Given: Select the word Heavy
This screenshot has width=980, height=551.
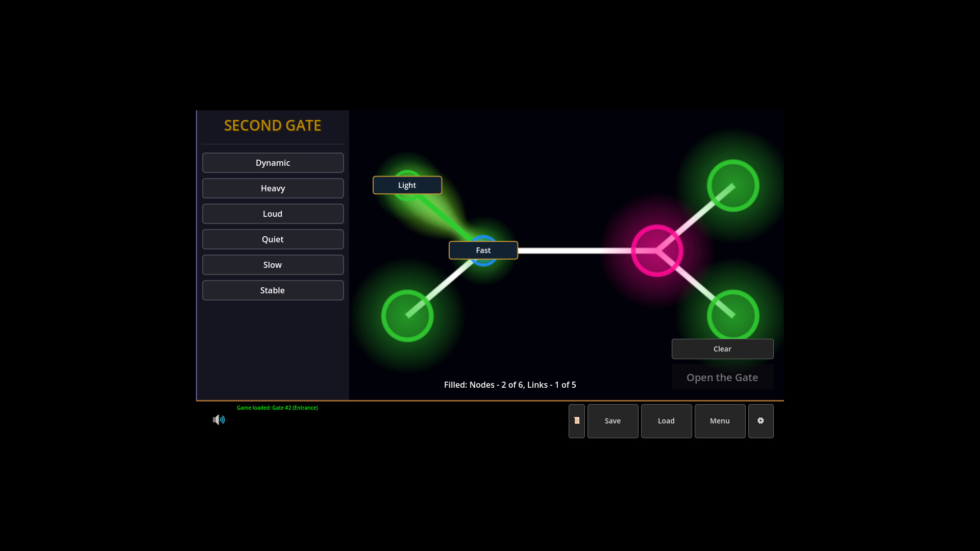Looking at the screenshot, I should click(x=273, y=188).
